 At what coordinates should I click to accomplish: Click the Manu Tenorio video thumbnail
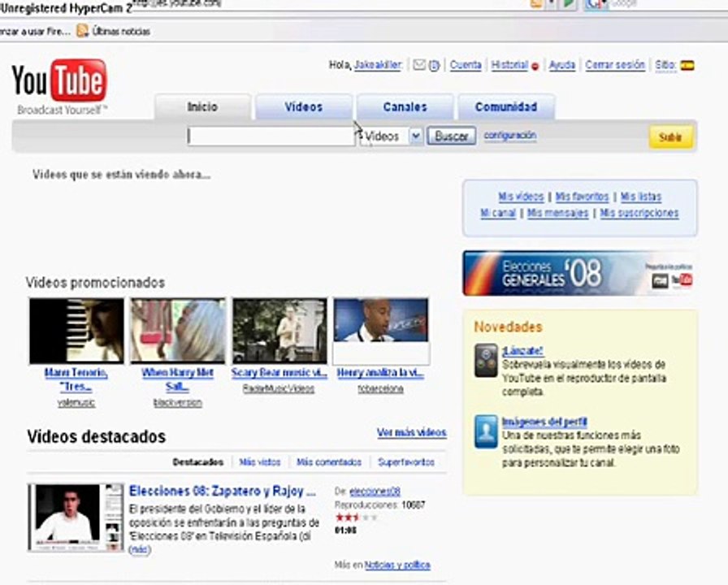(x=76, y=331)
